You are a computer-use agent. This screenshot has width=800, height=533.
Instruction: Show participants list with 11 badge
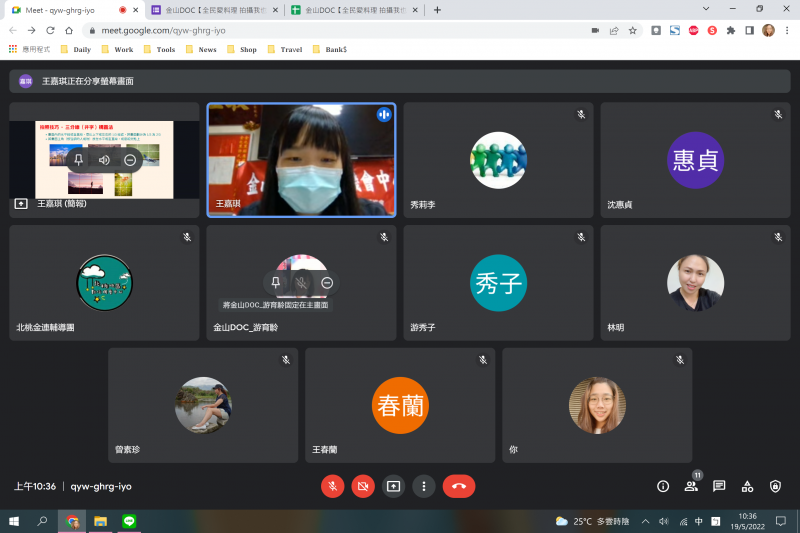[691, 486]
